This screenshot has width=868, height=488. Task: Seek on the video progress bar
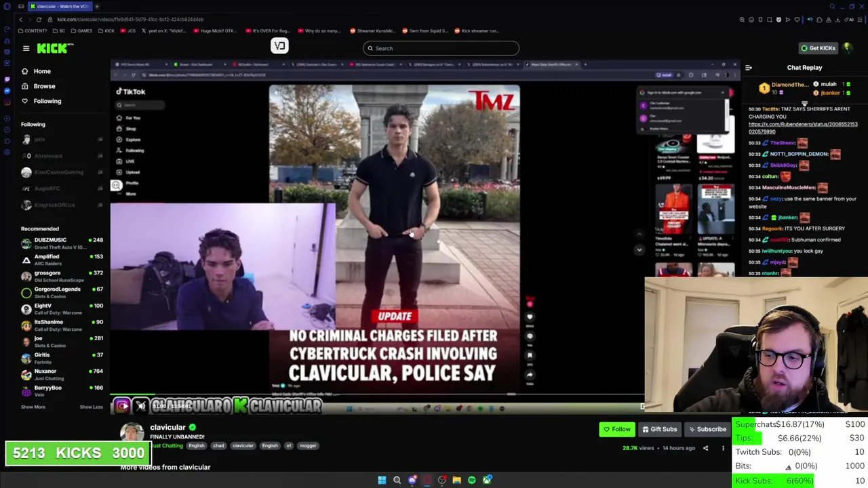[377, 396]
